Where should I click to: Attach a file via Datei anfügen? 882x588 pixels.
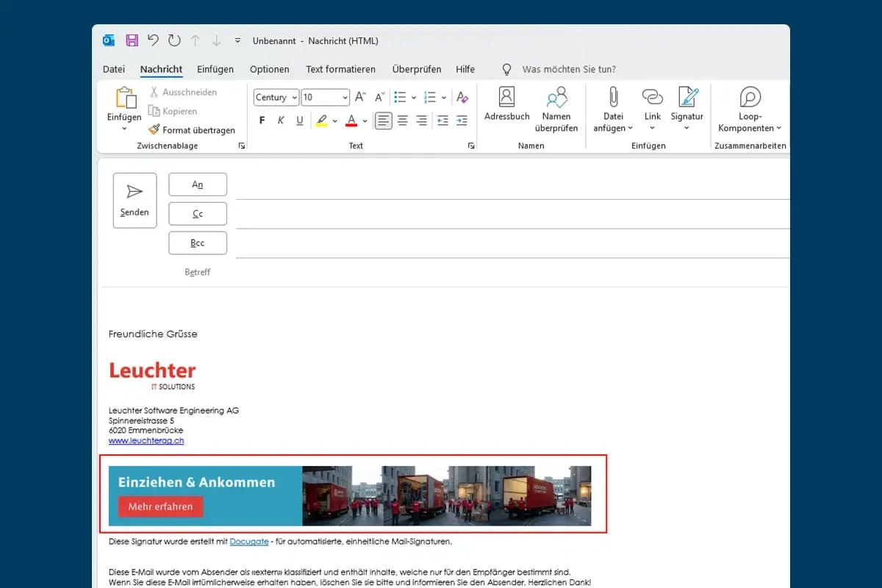[x=613, y=109]
